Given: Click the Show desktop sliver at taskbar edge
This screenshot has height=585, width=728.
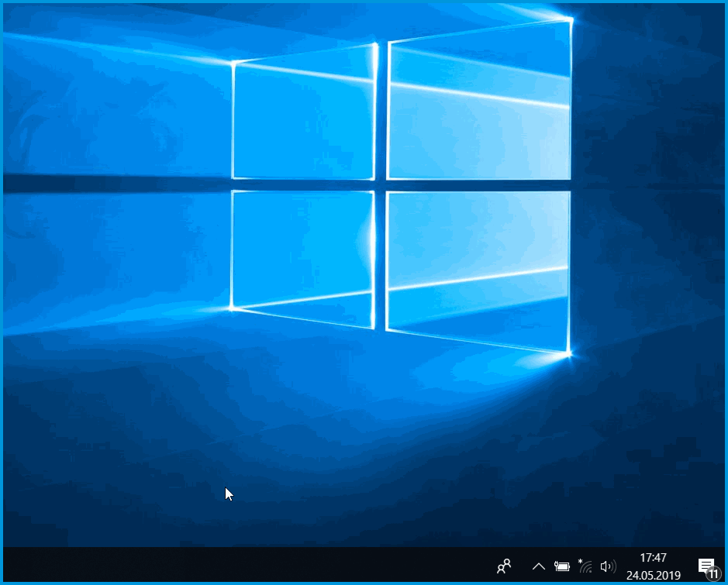Looking at the screenshot, I should click(724, 566).
